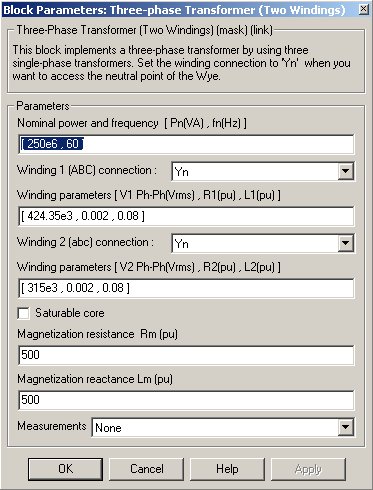Click the Cancel button
Screen dimensions: 373x490
click(x=146, y=469)
